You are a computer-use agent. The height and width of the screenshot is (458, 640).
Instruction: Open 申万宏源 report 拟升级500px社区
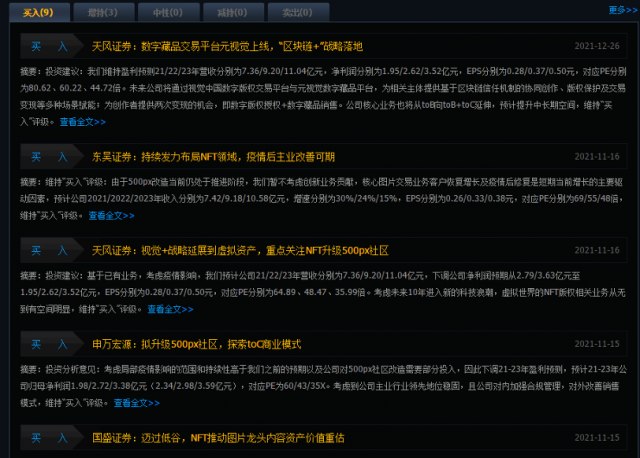coord(196,344)
